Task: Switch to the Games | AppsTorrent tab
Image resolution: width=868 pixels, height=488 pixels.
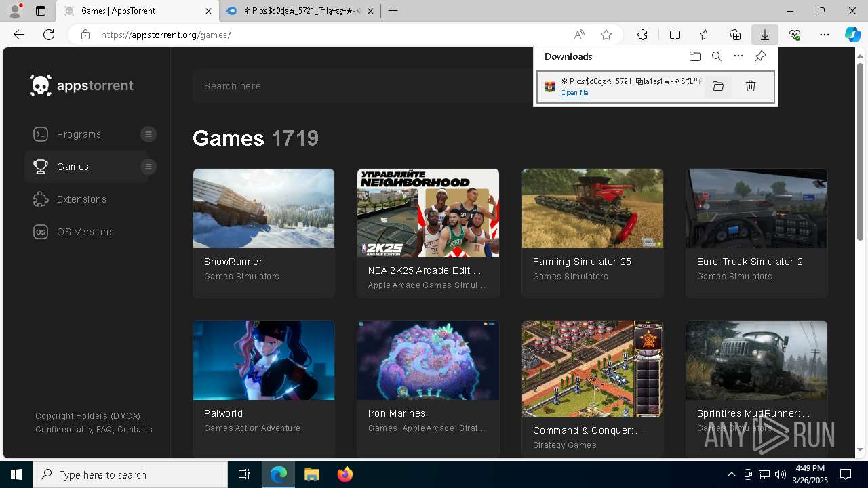Action: (x=138, y=11)
